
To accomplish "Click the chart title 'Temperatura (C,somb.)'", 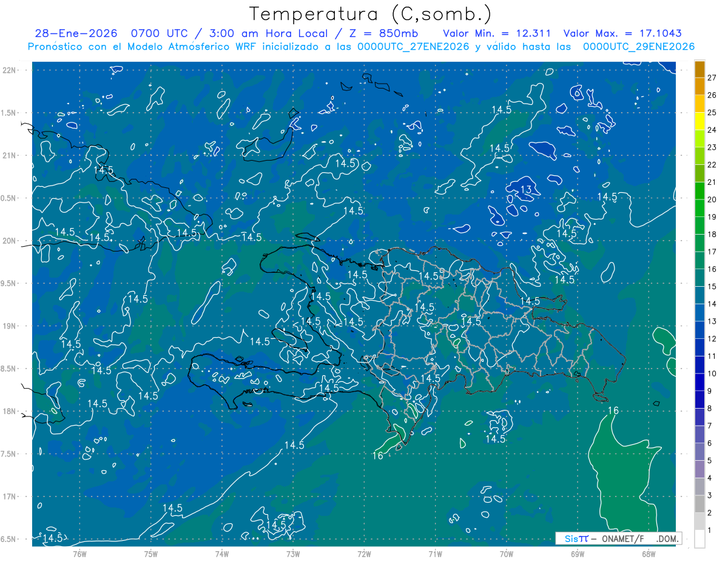I will point(371,14).
